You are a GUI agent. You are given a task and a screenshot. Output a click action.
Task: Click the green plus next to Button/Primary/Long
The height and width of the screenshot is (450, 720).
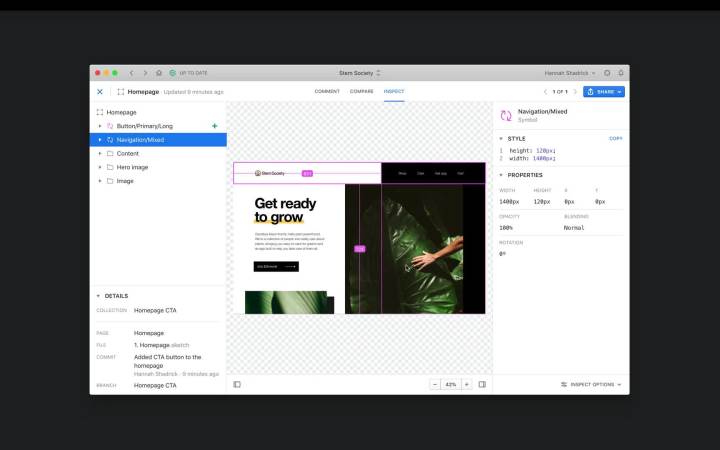[x=214, y=126]
